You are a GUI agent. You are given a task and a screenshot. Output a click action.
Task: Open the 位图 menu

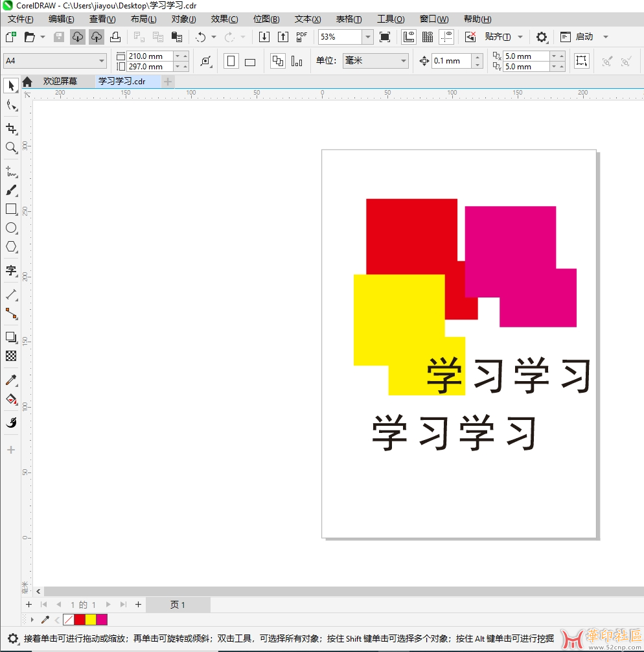[266, 19]
